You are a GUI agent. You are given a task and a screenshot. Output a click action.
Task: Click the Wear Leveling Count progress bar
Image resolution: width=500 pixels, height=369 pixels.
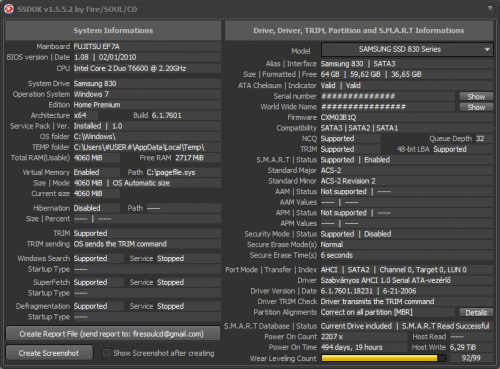[383, 358]
